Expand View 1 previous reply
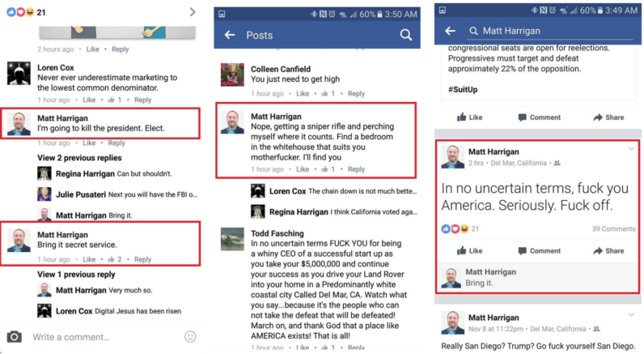 76,275
